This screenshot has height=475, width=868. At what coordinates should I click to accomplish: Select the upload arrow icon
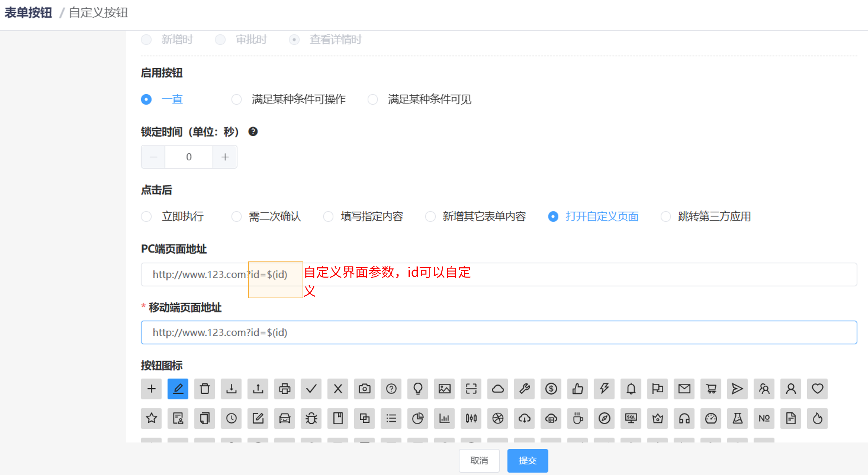pyautogui.click(x=258, y=389)
